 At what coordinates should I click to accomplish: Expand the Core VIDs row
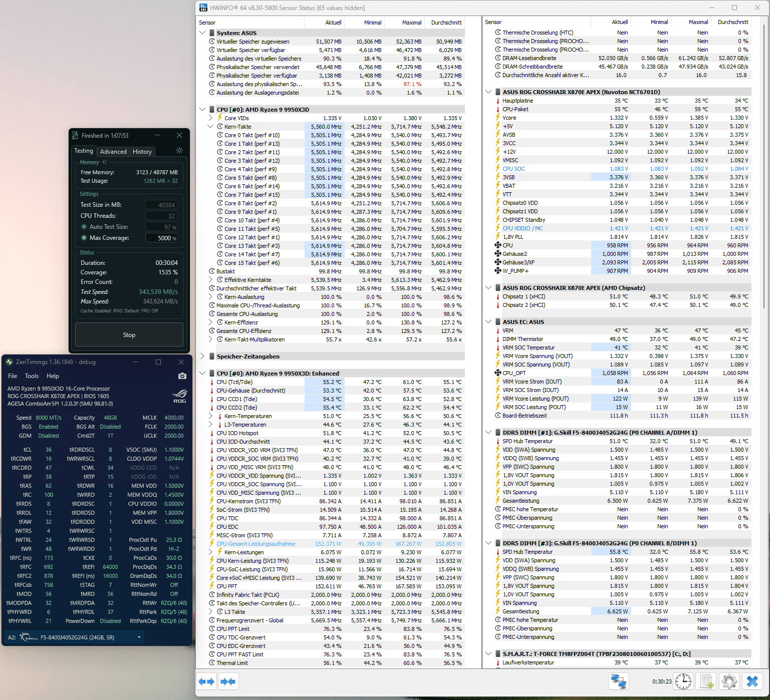pos(211,118)
